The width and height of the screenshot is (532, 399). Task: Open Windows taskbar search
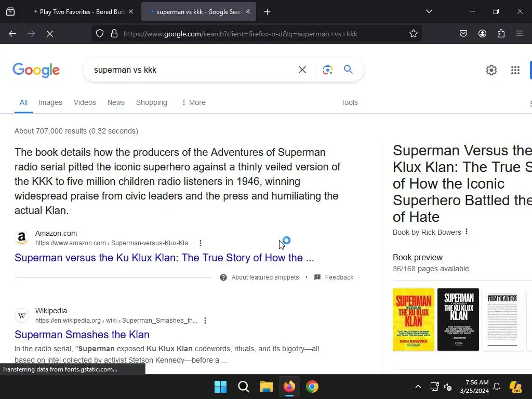pyautogui.click(x=244, y=387)
